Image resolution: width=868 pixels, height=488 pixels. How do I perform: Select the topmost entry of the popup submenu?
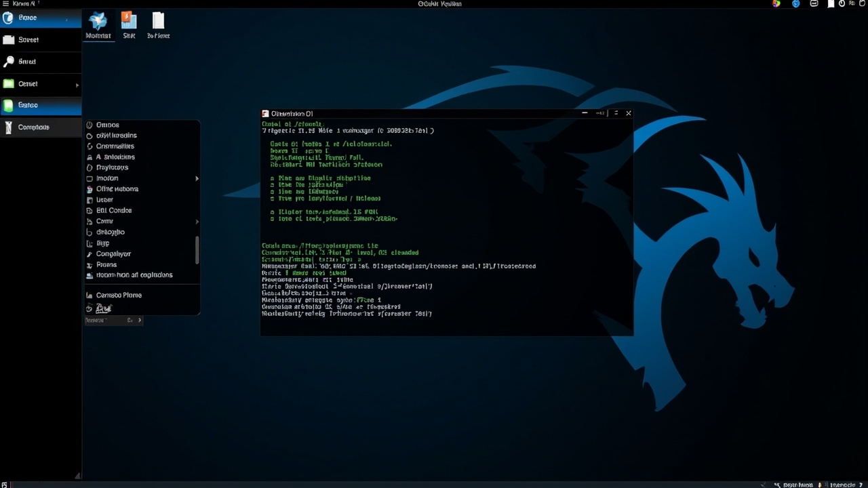[x=141, y=125]
